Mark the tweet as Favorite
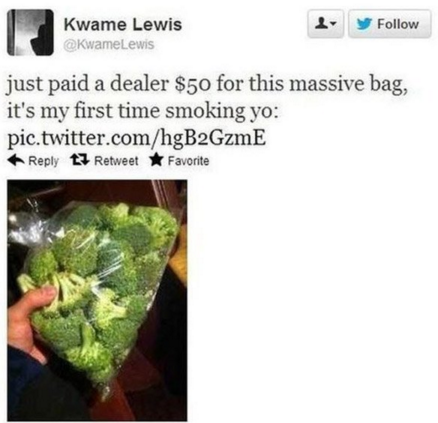Viewport: 438px width, 423px height. pos(179,161)
